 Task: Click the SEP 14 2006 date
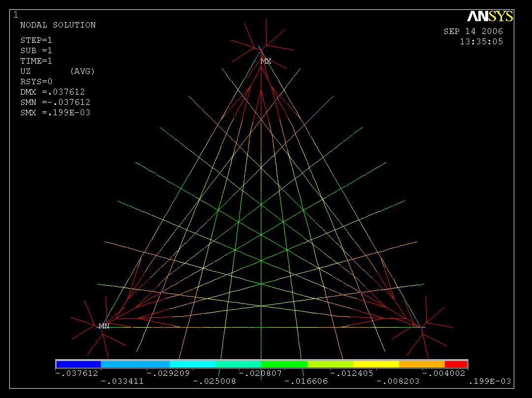coord(473,31)
